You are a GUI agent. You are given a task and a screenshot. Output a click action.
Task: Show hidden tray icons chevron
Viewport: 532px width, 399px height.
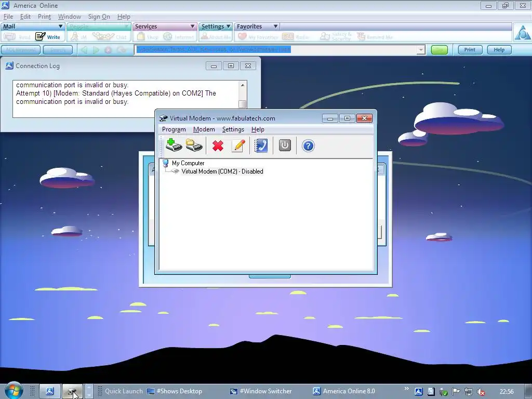click(406, 389)
